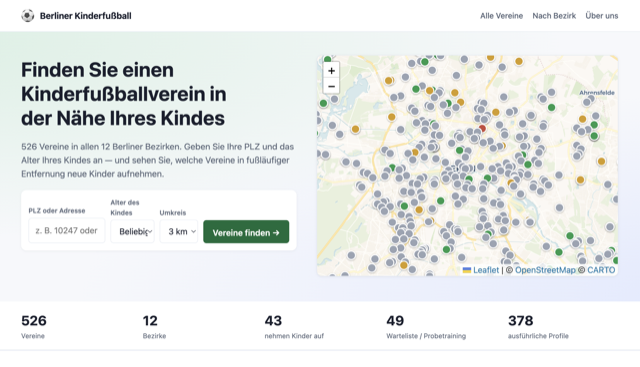Click the 43 nehmen Kinder auf statistic
Image resolution: width=640 pixels, height=367 pixels.
click(294, 327)
